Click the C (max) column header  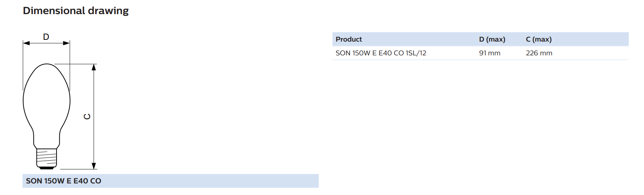point(539,39)
